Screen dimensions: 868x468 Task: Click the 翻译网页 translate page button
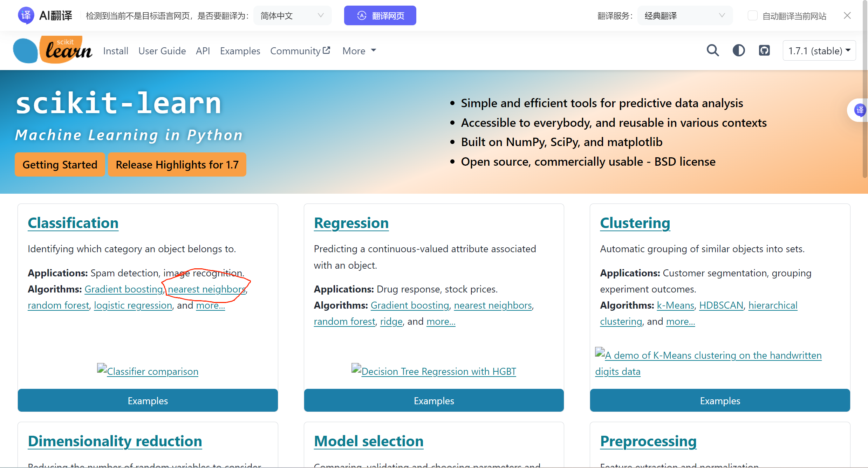[380, 16]
